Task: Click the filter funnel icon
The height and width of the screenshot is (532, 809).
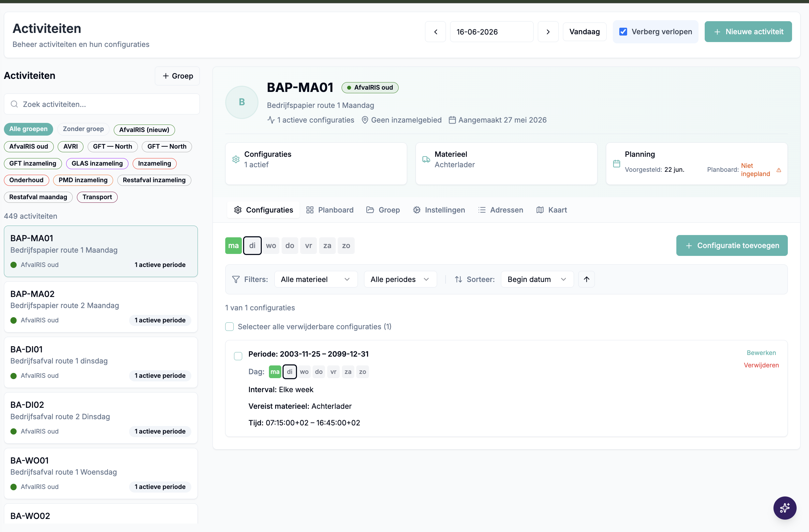Action: coord(236,279)
